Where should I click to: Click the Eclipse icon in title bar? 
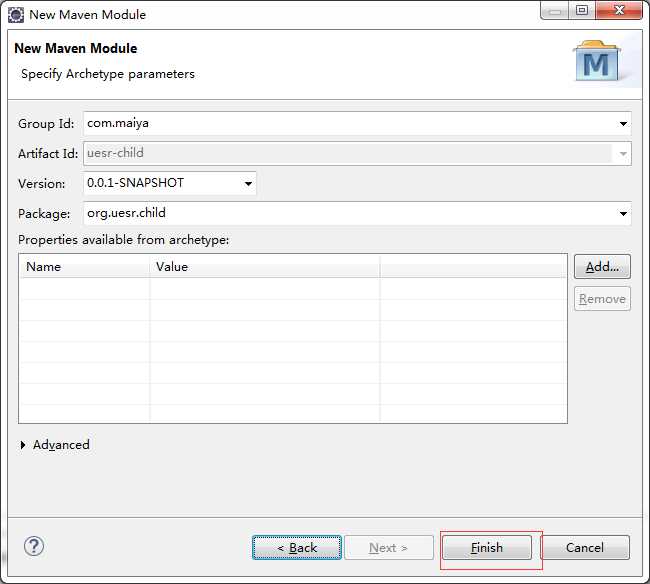(16, 15)
